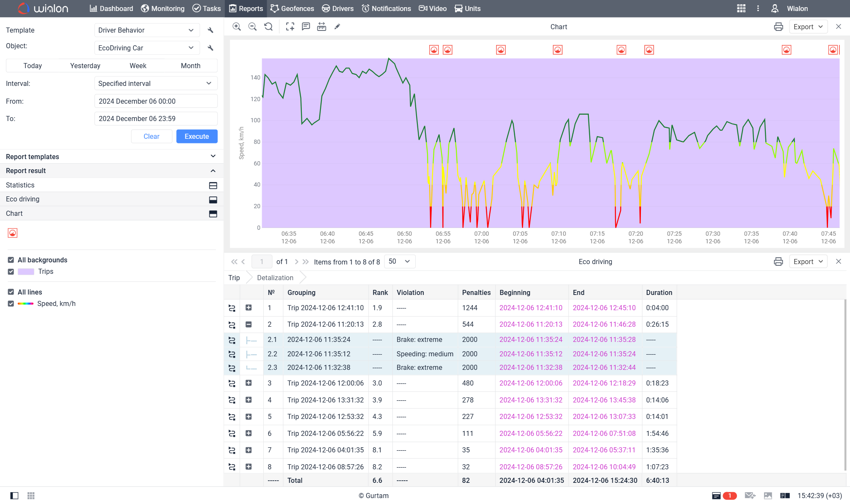Toggle the All backgrounds checkbox
The height and width of the screenshot is (504, 850).
[x=11, y=260]
